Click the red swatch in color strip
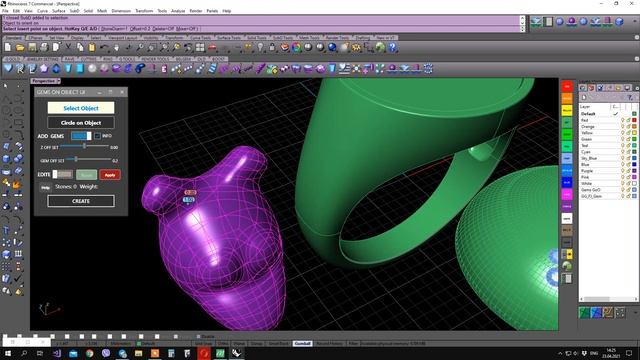 pyautogui.click(x=567, y=87)
